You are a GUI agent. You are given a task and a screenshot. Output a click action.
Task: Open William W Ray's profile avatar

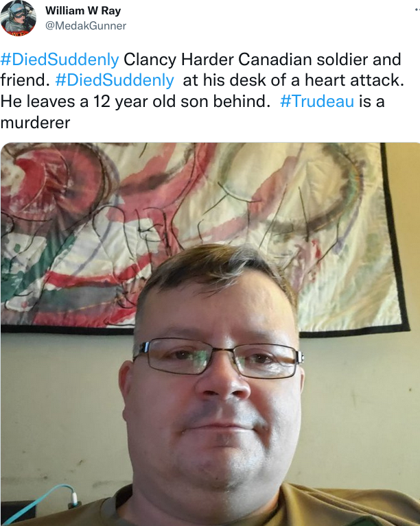18,18
